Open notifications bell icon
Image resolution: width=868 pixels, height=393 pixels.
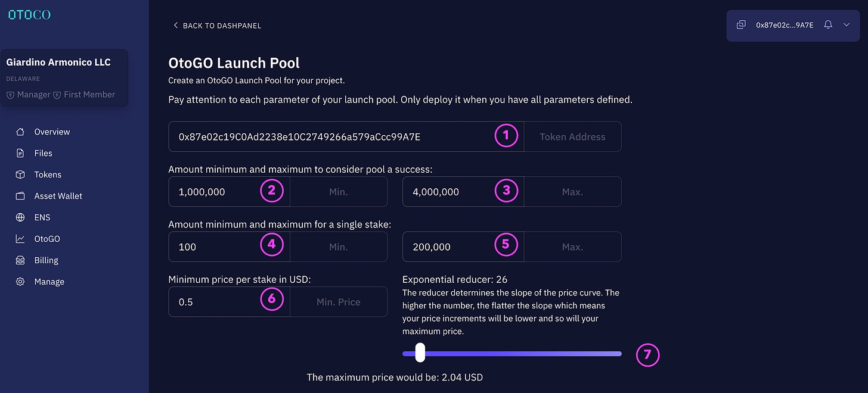click(828, 25)
